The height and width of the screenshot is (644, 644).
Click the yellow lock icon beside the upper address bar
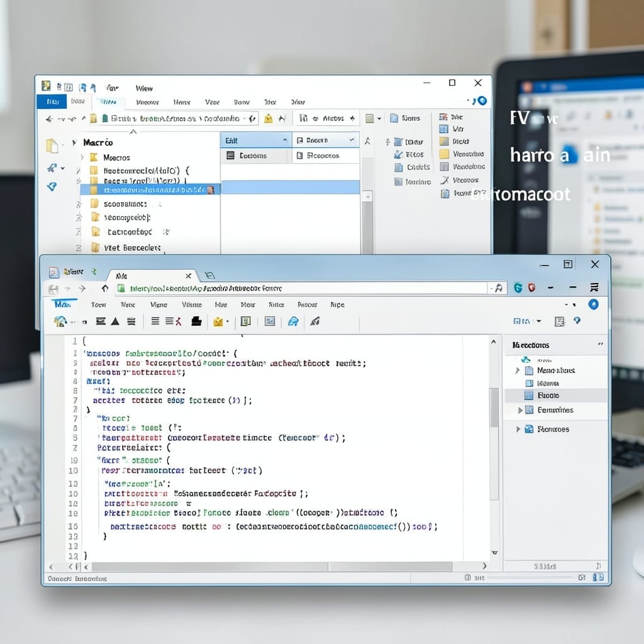click(268, 119)
